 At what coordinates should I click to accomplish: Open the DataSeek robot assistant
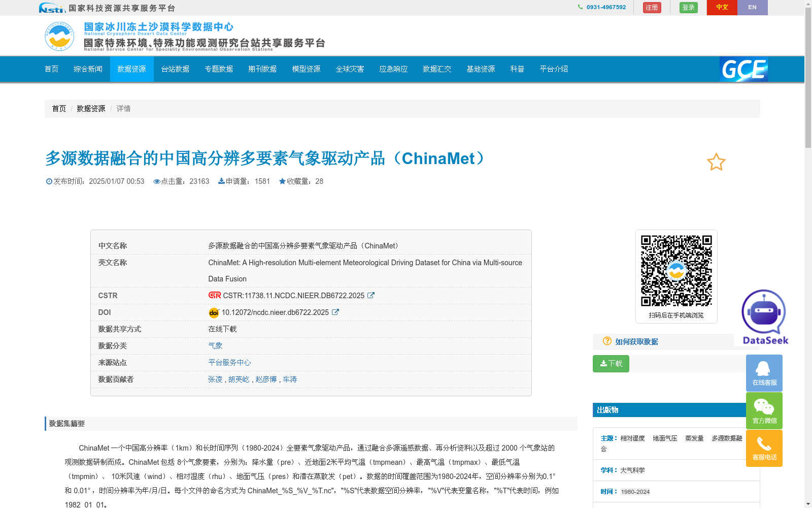(x=764, y=317)
